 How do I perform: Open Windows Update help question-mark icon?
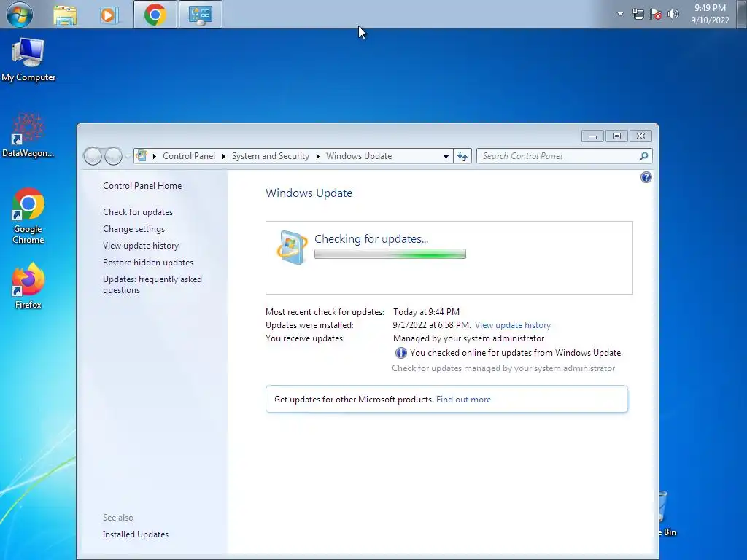pyautogui.click(x=646, y=178)
